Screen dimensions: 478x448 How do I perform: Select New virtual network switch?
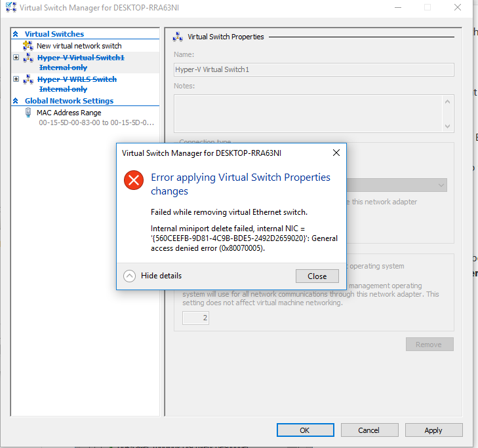[x=79, y=46]
